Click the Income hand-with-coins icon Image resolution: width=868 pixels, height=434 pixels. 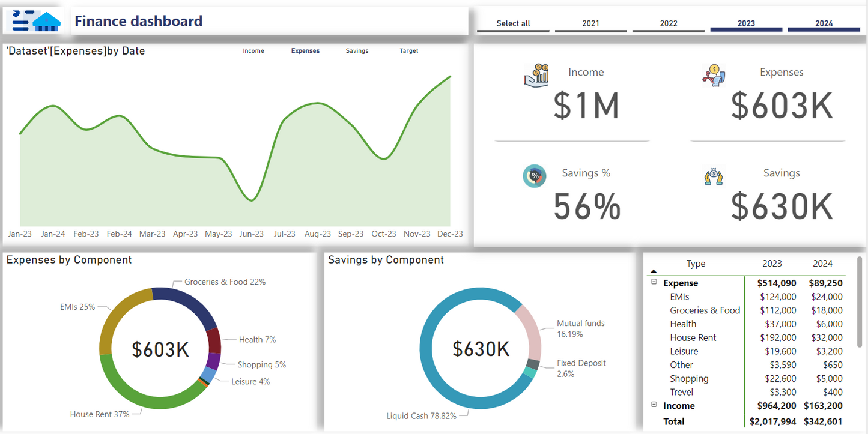pyautogui.click(x=536, y=75)
